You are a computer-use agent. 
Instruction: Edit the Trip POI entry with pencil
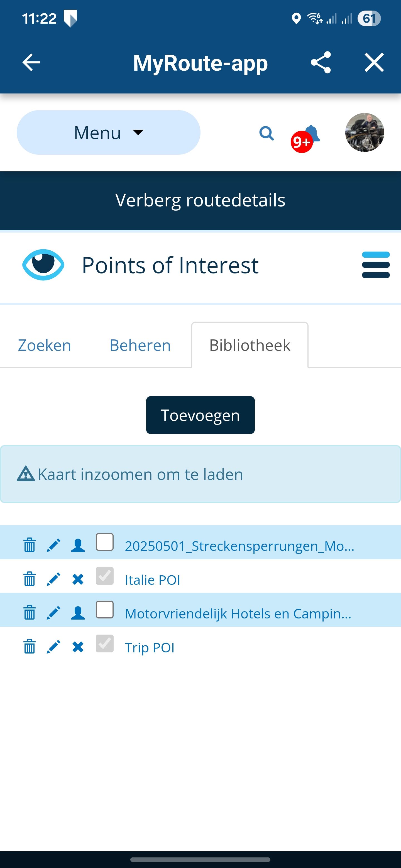[53, 647]
